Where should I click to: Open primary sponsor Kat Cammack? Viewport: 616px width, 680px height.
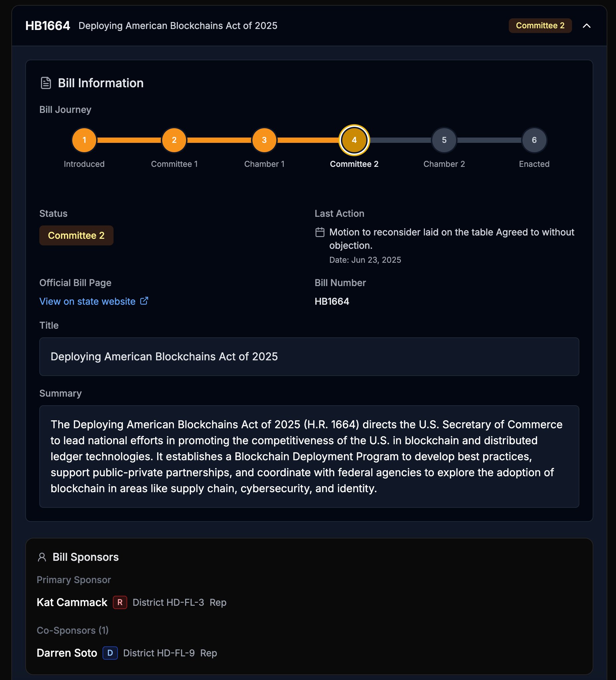coord(72,602)
